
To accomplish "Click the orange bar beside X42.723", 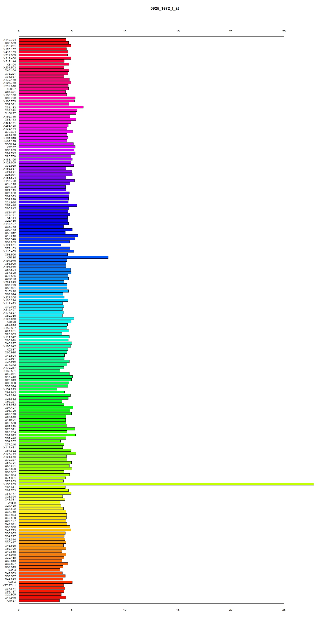I will coord(45,530).
